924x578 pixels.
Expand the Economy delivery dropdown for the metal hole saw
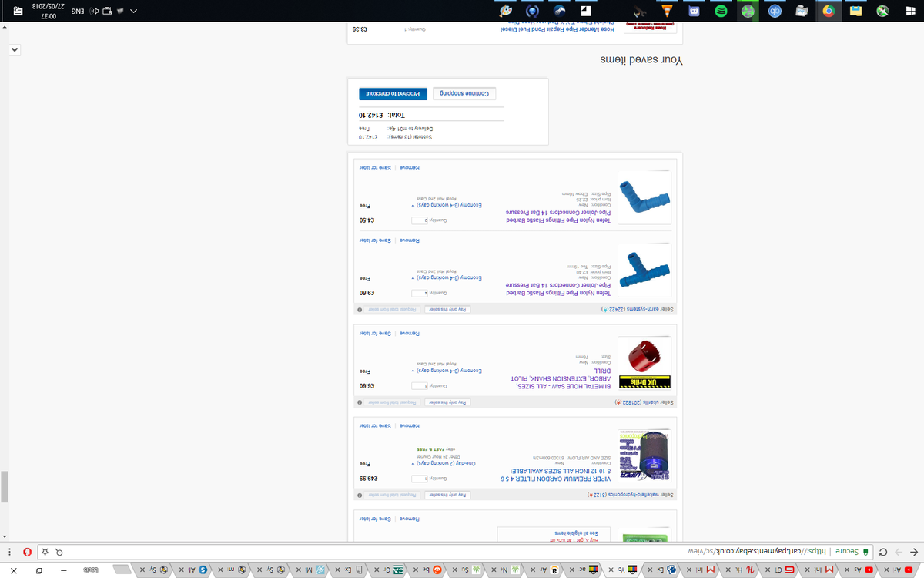coord(411,371)
